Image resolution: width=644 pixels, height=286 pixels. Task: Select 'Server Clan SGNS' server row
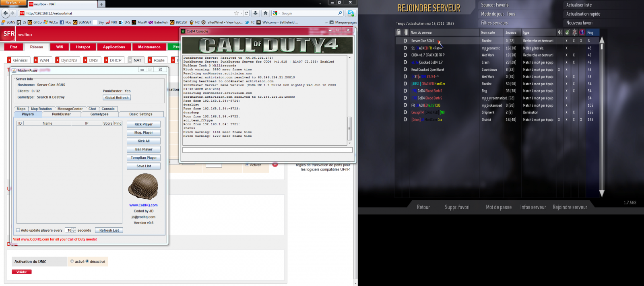[497, 41]
